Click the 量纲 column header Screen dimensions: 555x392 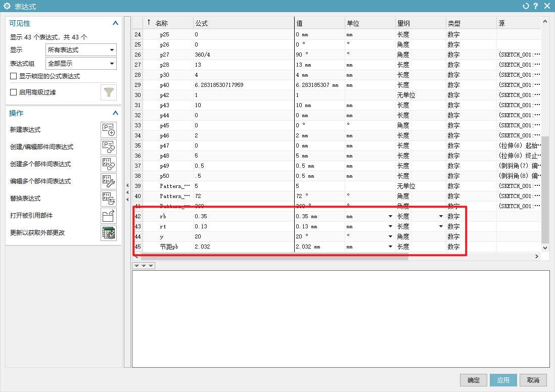[421, 23]
